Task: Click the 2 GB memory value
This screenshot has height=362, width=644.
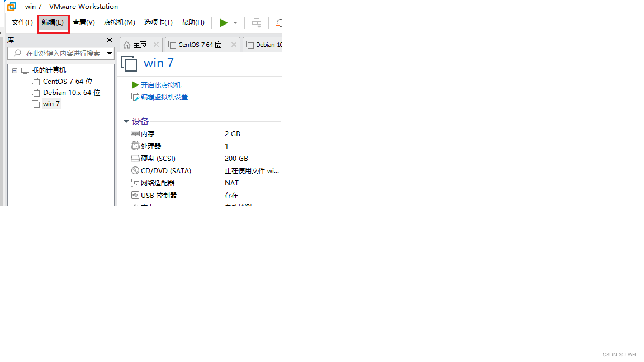Action: 233,134
